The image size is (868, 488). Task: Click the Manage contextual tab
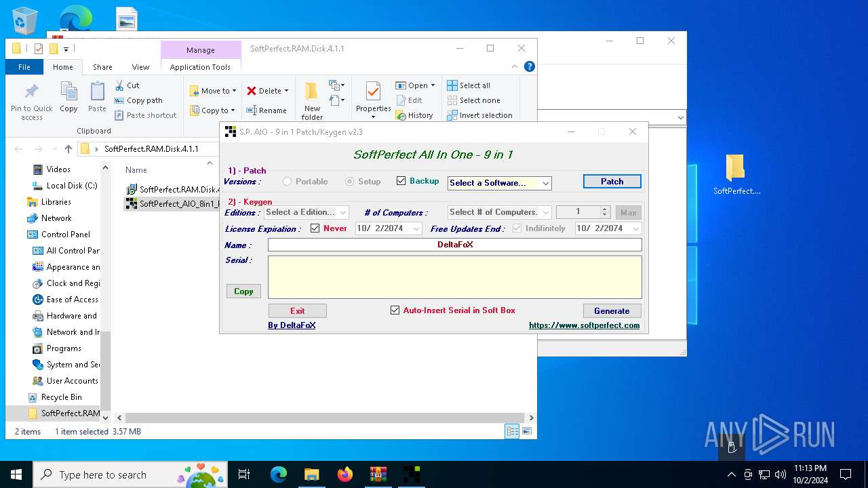(x=201, y=50)
